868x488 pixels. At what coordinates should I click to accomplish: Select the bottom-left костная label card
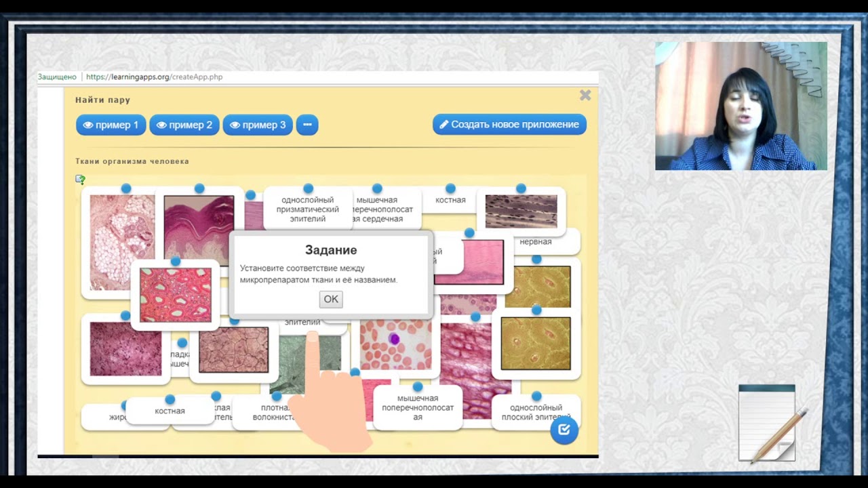[x=170, y=411]
